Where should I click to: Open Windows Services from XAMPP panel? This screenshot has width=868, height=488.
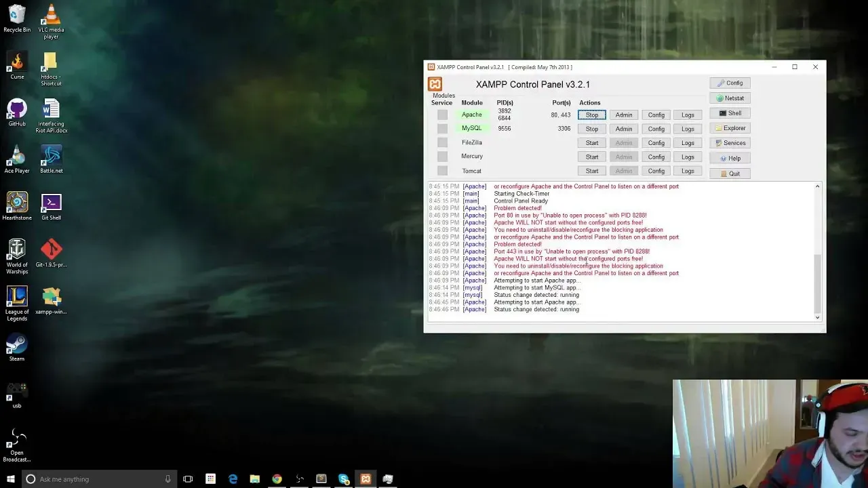click(x=730, y=143)
